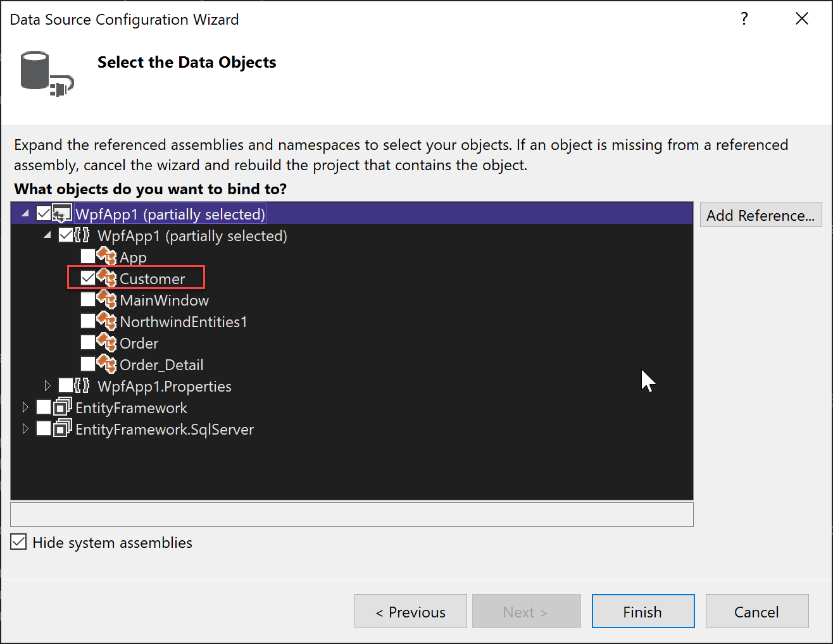
Task: Click the MainWindow class icon
Action: 106,300
